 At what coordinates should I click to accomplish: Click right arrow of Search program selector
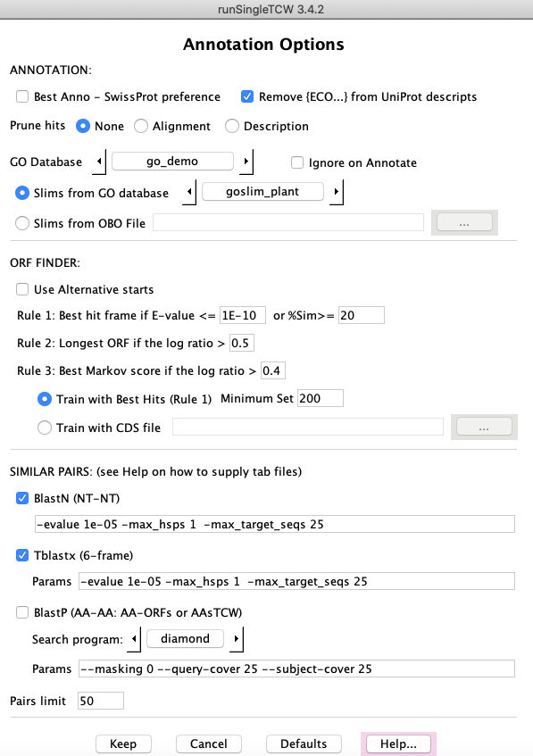tap(237, 639)
